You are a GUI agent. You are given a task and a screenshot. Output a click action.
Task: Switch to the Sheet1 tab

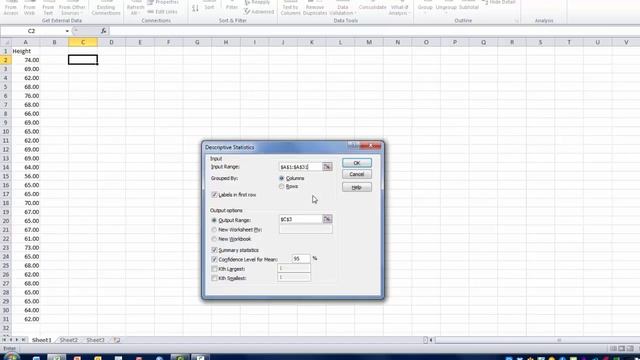[42, 340]
